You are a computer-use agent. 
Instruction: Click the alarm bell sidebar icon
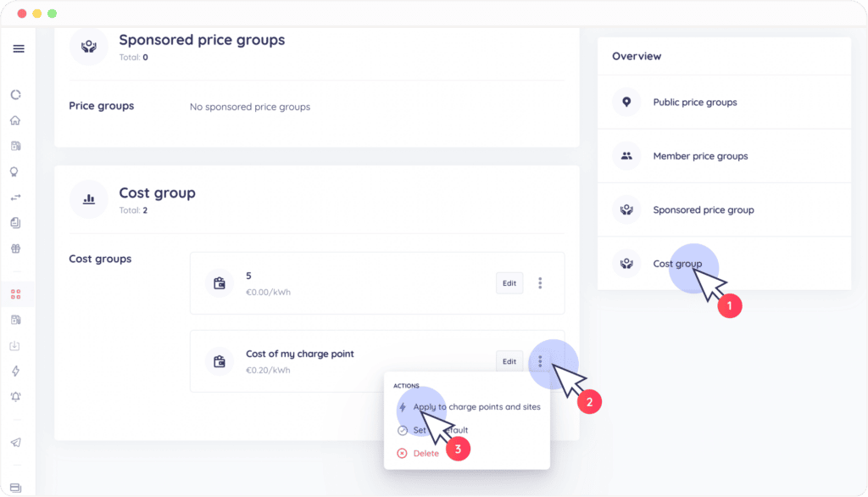15,397
